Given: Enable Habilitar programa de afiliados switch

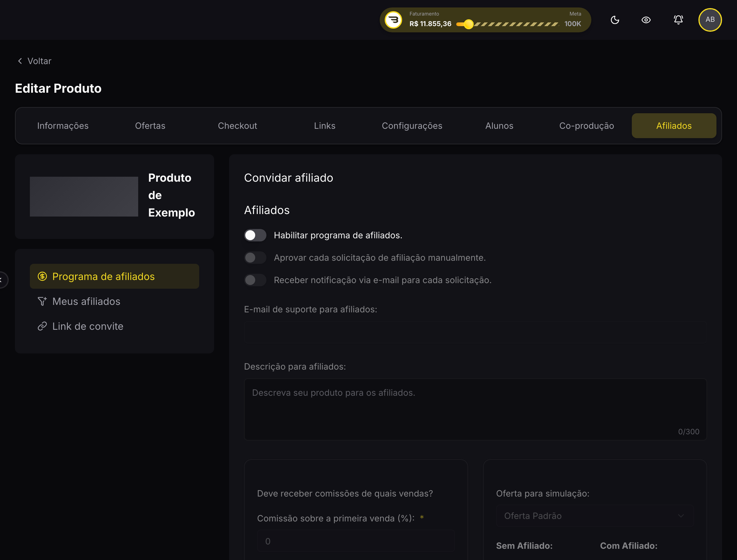Looking at the screenshot, I should (x=255, y=235).
